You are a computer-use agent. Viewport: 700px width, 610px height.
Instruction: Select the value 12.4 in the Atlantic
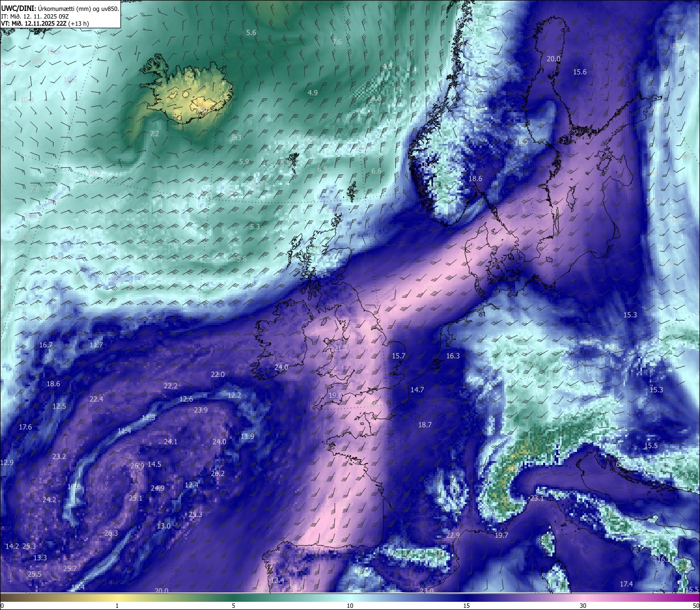(191, 485)
